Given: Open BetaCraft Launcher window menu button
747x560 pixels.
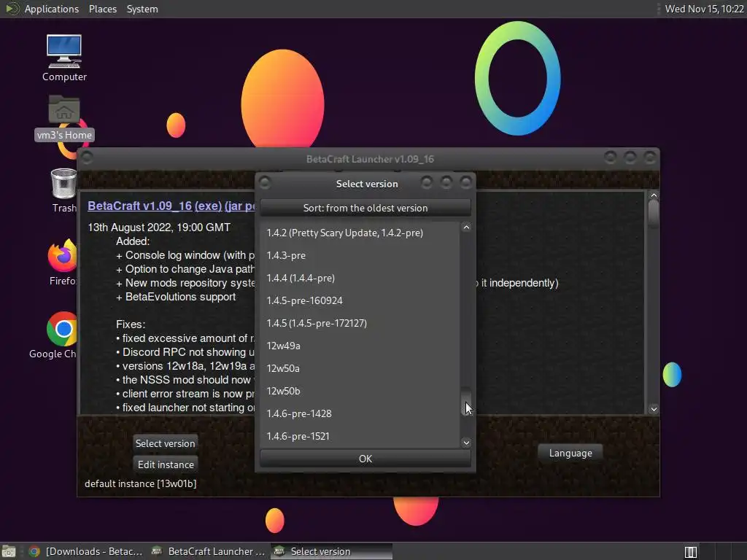Looking at the screenshot, I should point(88,157).
